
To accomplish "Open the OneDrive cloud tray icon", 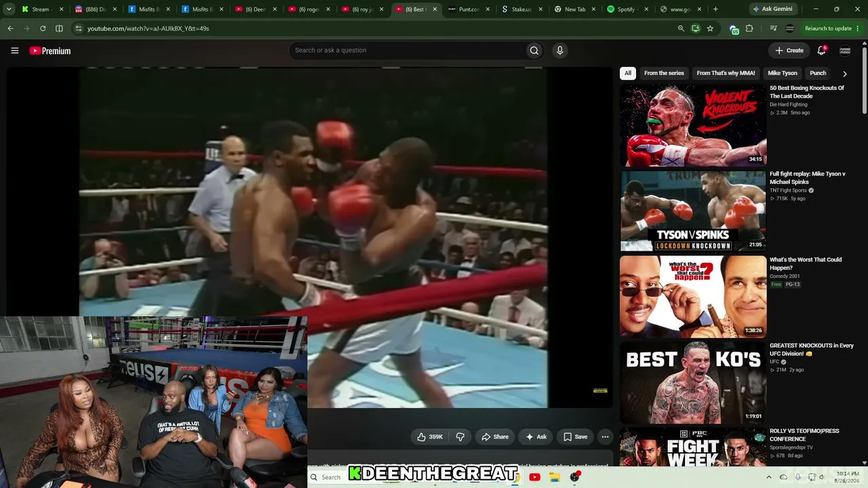I will [784, 477].
